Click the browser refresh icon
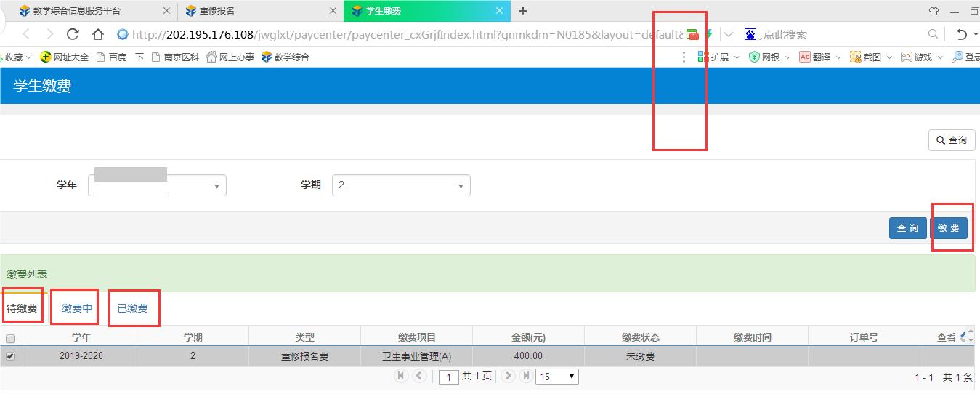 [73, 34]
